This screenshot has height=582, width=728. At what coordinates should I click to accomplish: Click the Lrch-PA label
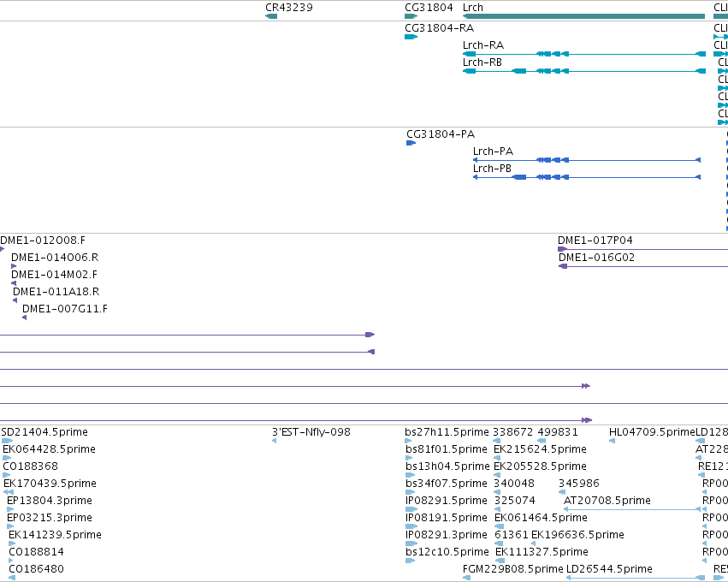pos(493,151)
